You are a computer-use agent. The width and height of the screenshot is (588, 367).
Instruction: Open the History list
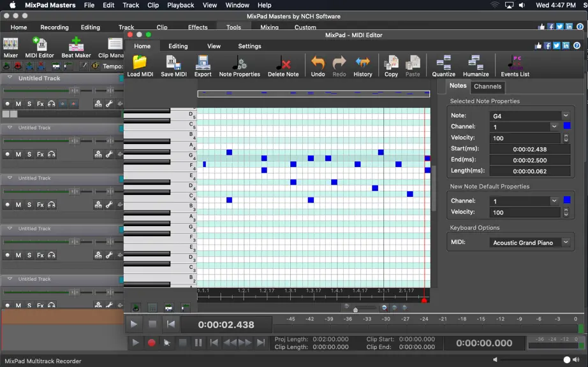[x=363, y=66]
